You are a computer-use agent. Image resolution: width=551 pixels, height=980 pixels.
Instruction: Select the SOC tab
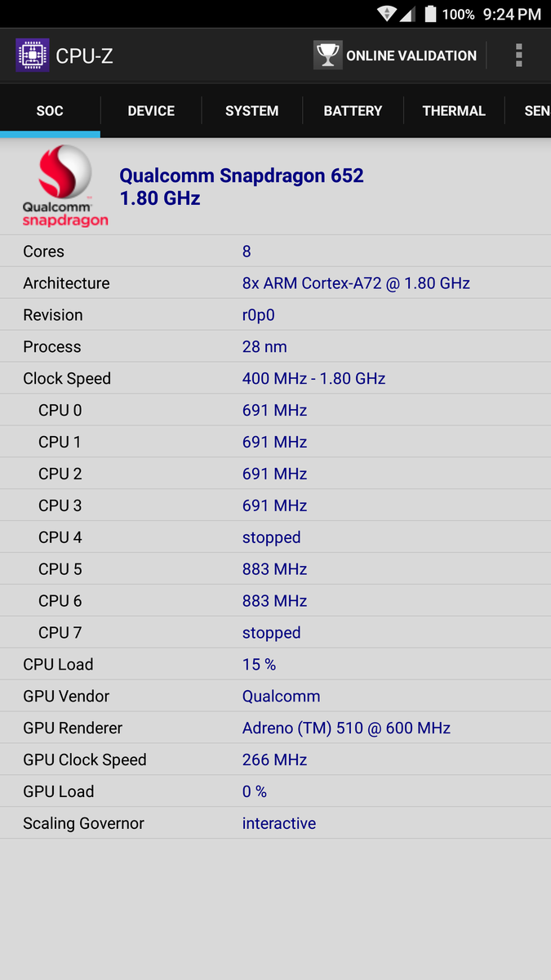click(x=50, y=111)
